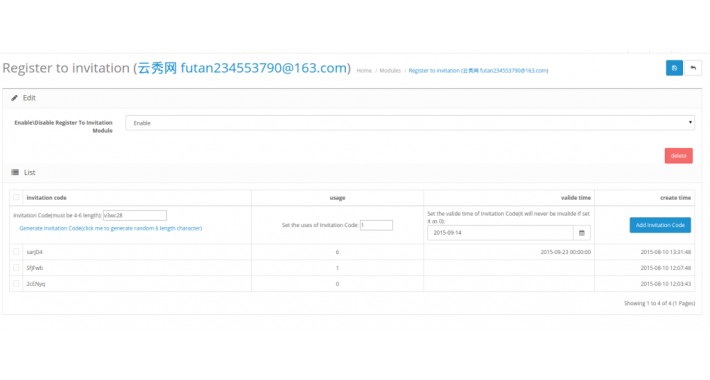
Task: Select the sarjD4 invitation code text
Action: tap(34, 252)
